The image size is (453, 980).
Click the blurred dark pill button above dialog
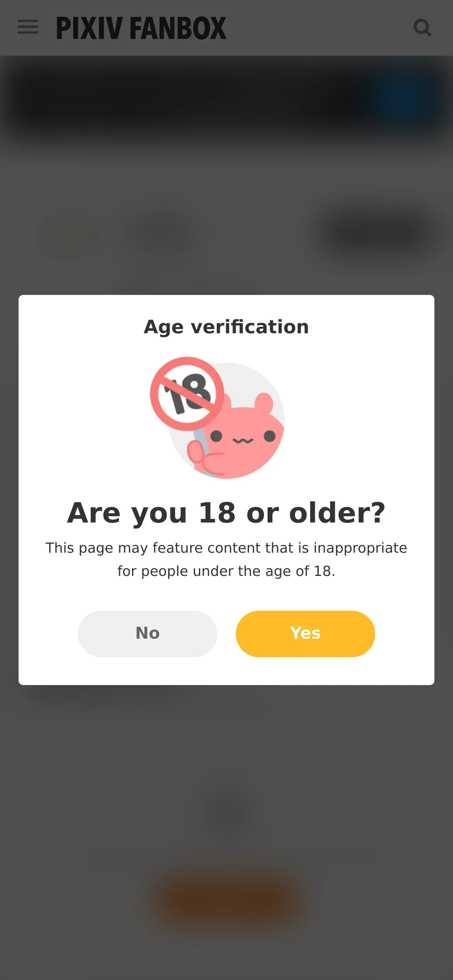point(377,233)
